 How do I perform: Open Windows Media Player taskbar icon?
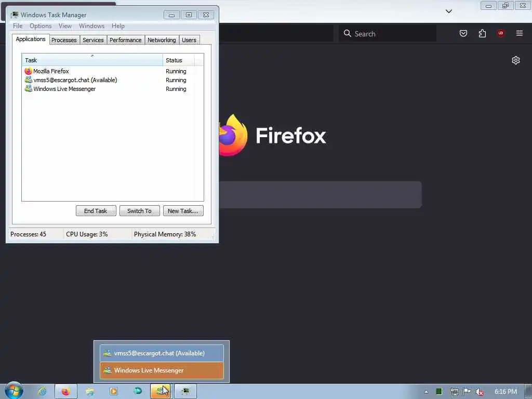114,392
